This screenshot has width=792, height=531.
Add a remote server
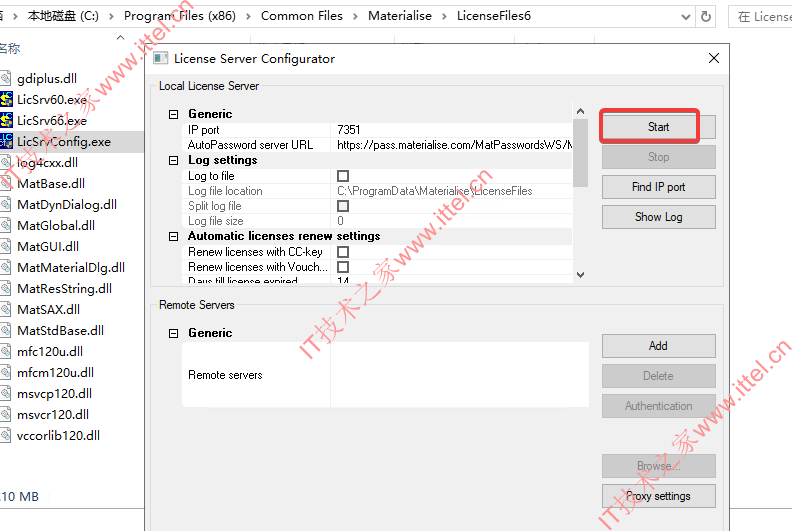pos(658,346)
